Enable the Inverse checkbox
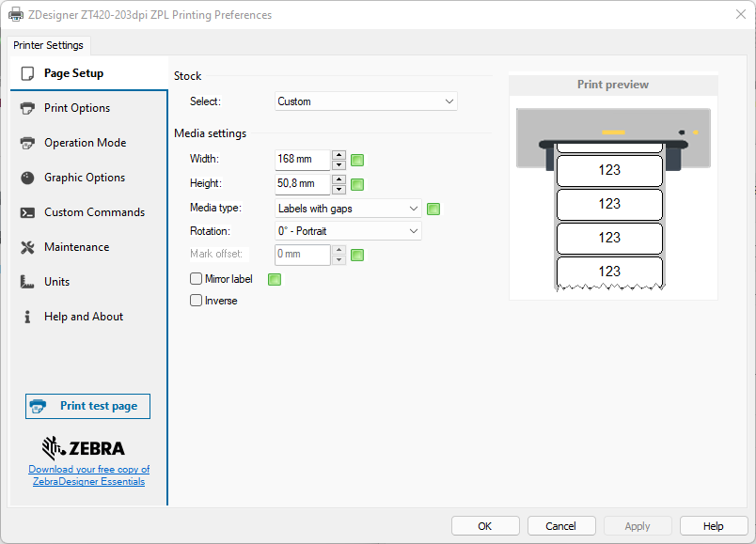The height and width of the screenshot is (544, 756). click(196, 301)
